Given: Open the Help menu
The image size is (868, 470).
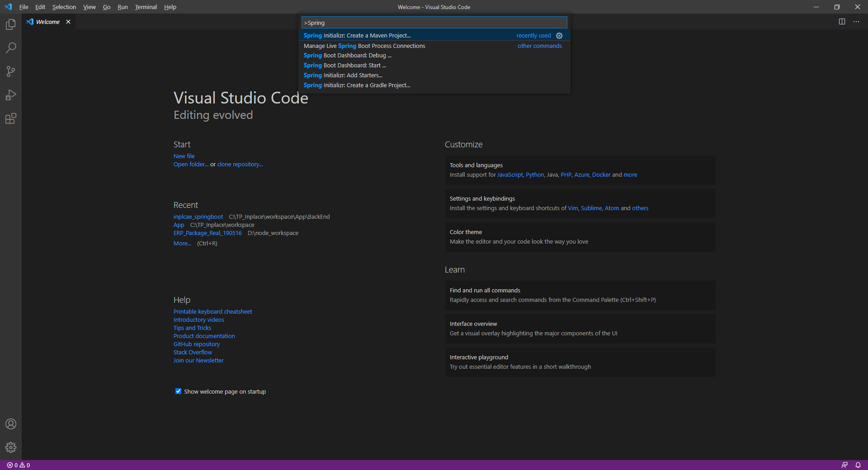Looking at the screenshot, I should (x=170, y=7).
